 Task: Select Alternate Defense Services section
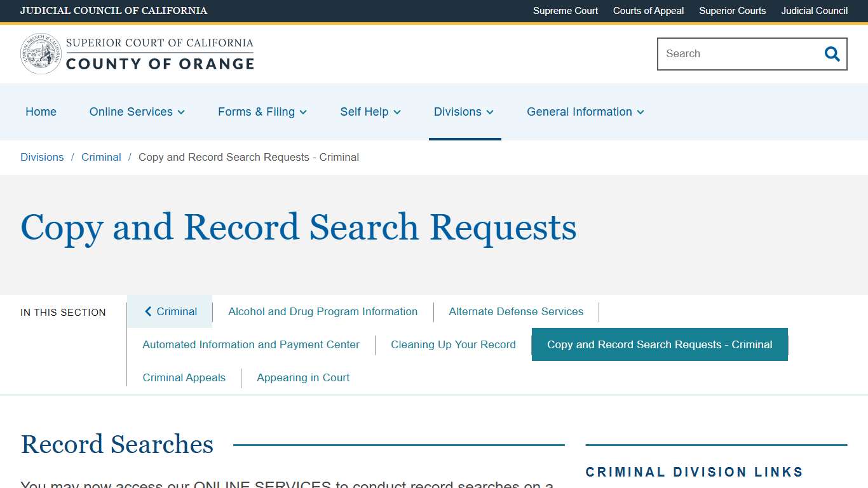pyautogui.click(x=516, y=311)
